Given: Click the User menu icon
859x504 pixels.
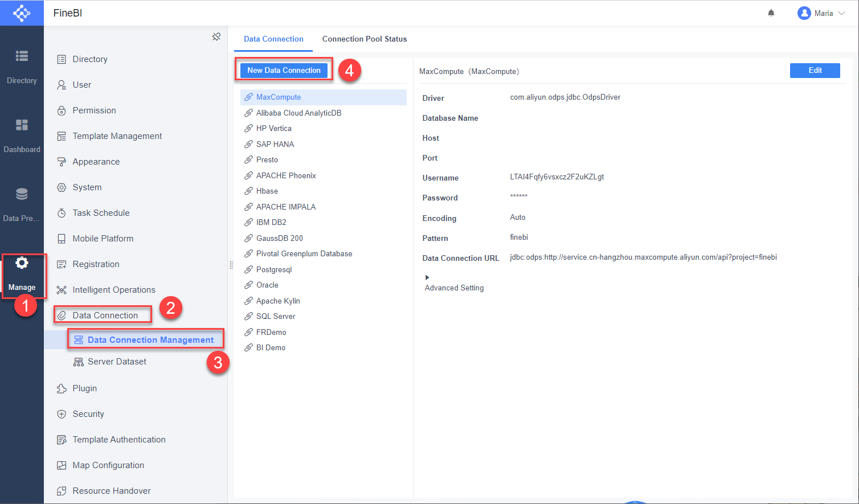Looking at the screenshot, I should (x=62, y=85).
